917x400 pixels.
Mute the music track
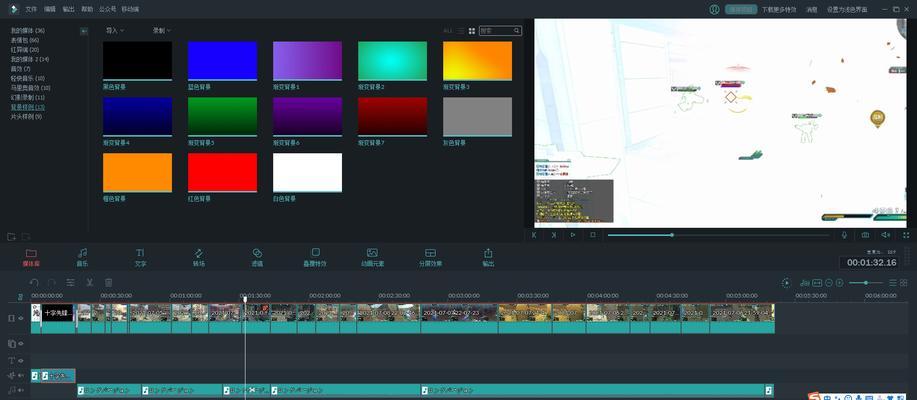tap(20, 390)
